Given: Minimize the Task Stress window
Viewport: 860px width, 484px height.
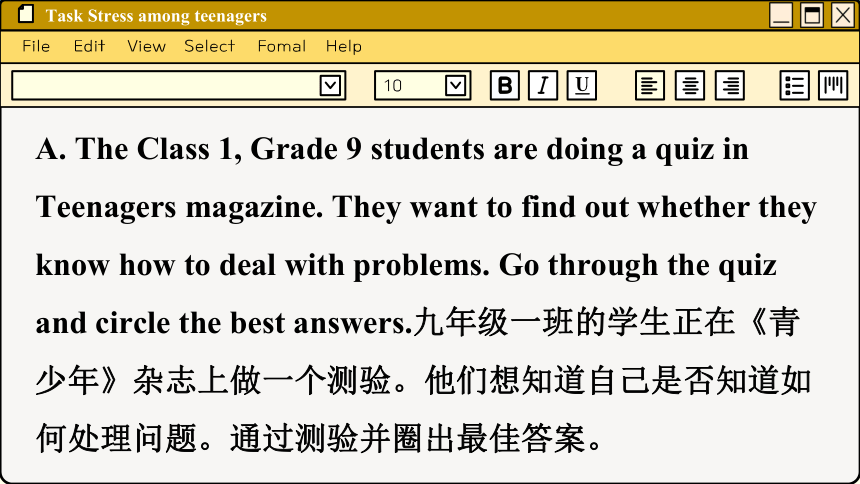Looking at the screenshot, I should 780,15.
